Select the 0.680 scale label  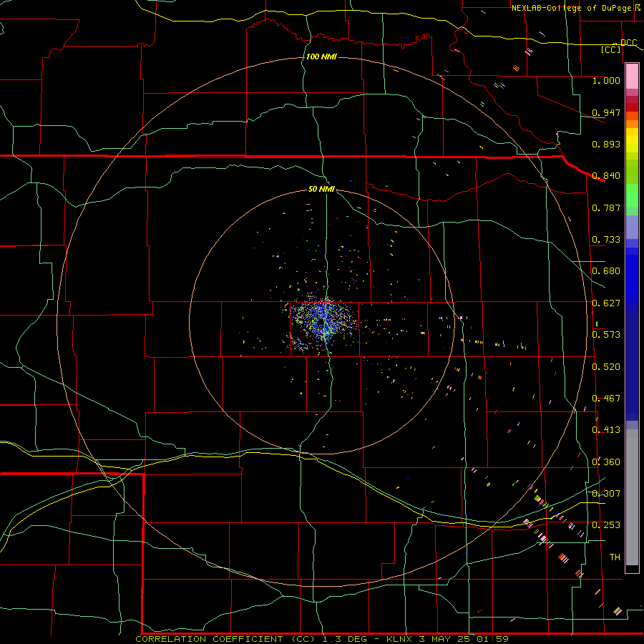coord(606,271)
